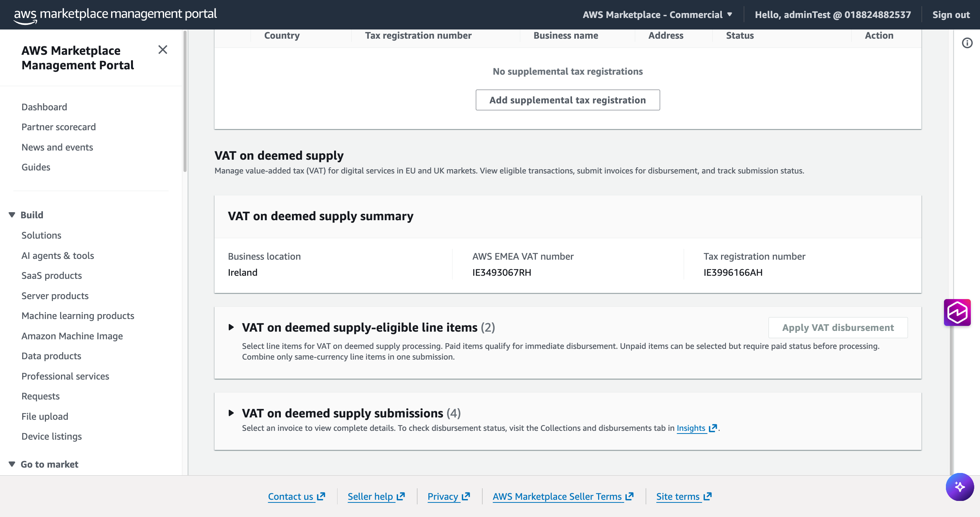Open File upload page

pyautogui.click(x=45, y=416)
